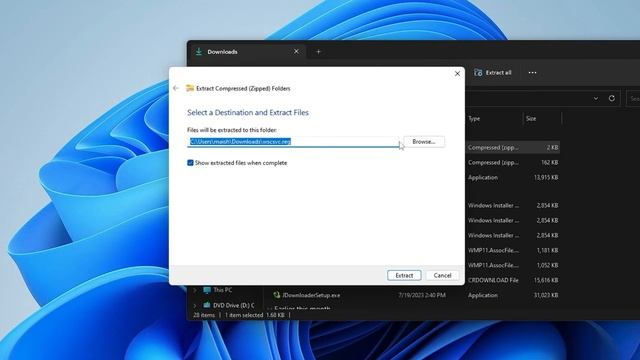Select This PC in the navigation pane
Image resolution: width=640 pixels, height=360 pixels.
click(x=222, y=290)
